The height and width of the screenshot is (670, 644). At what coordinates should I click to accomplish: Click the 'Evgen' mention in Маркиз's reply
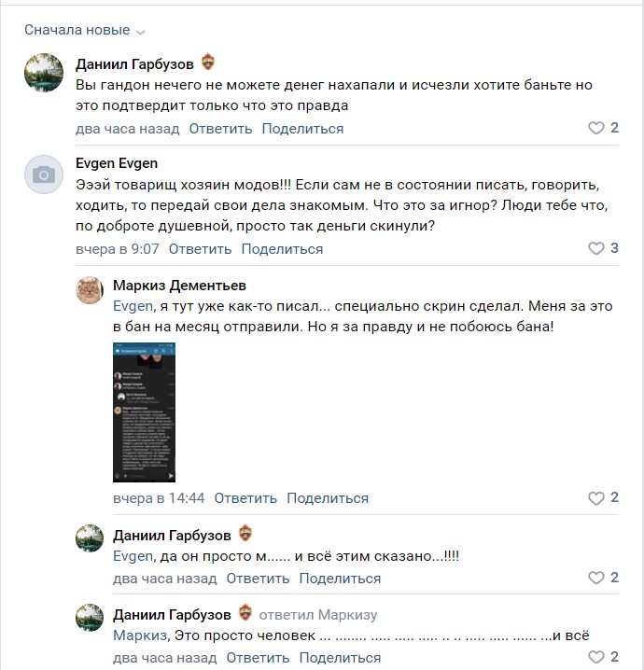click(x=133, y=306)
